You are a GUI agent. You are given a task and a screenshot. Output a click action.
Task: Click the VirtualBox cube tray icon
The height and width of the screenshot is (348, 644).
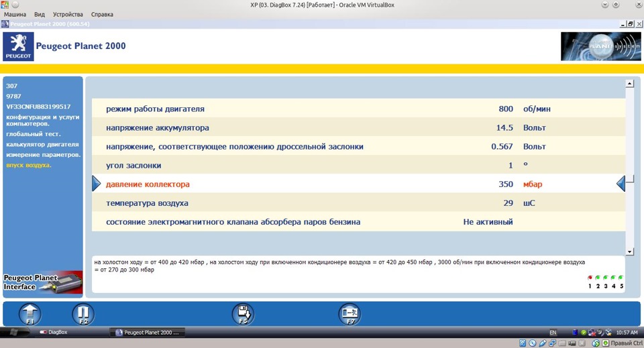coord(608,333)
